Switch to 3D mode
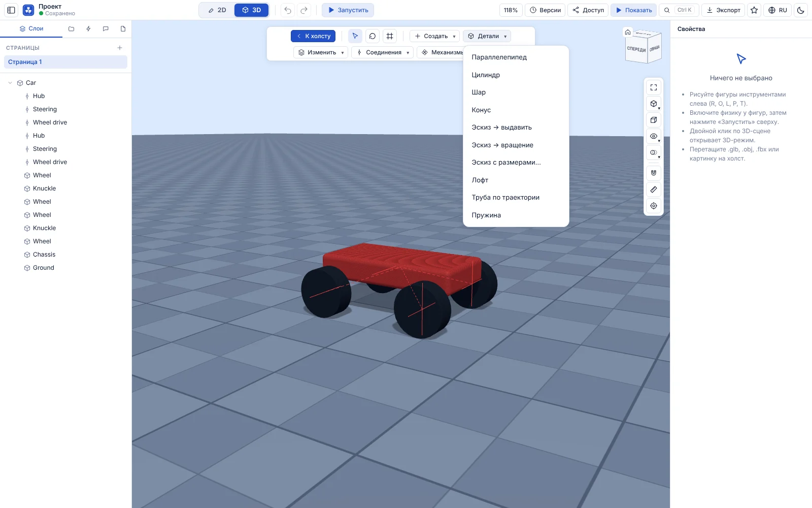This screenshot has width=812, height=508. coord(251,10)
